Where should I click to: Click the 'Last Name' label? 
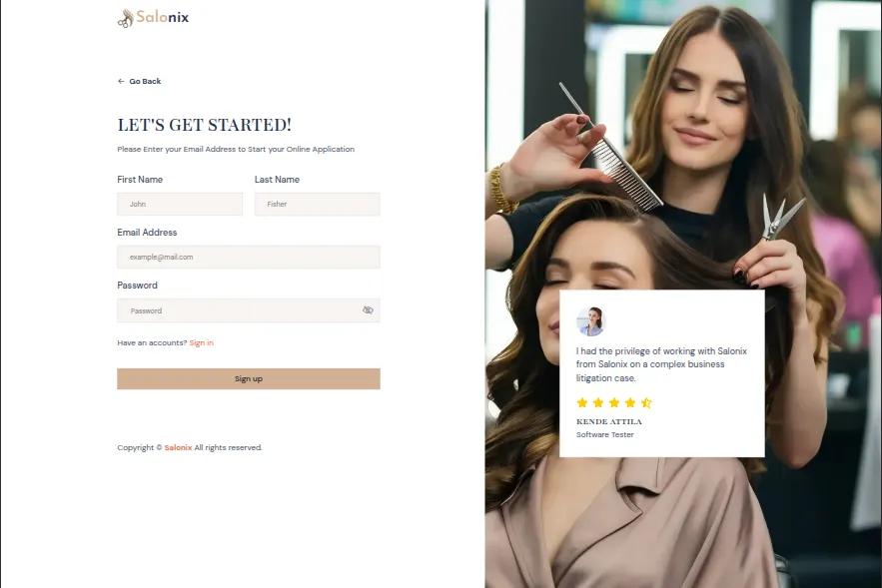coord(278,180)
